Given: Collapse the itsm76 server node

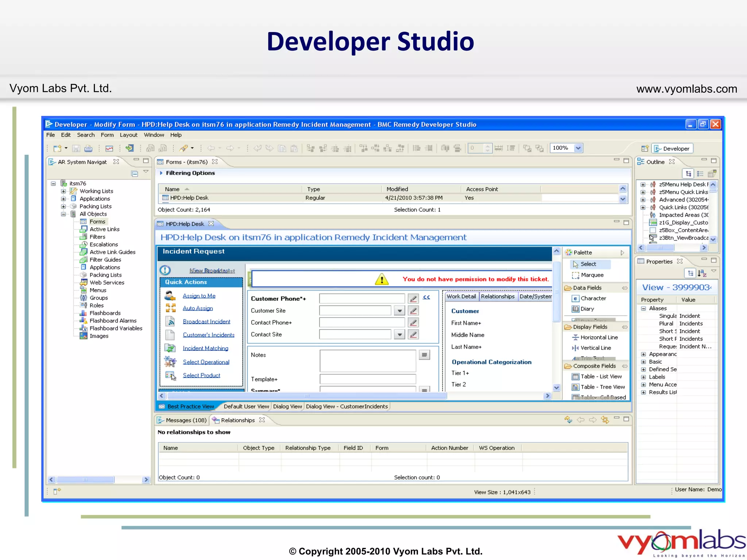Looking at the screenshot, I should (x=53, y=183).
